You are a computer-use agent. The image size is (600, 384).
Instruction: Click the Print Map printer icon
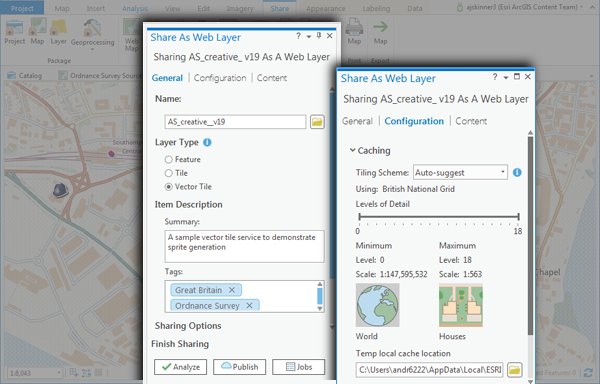[x=354, y=27]
